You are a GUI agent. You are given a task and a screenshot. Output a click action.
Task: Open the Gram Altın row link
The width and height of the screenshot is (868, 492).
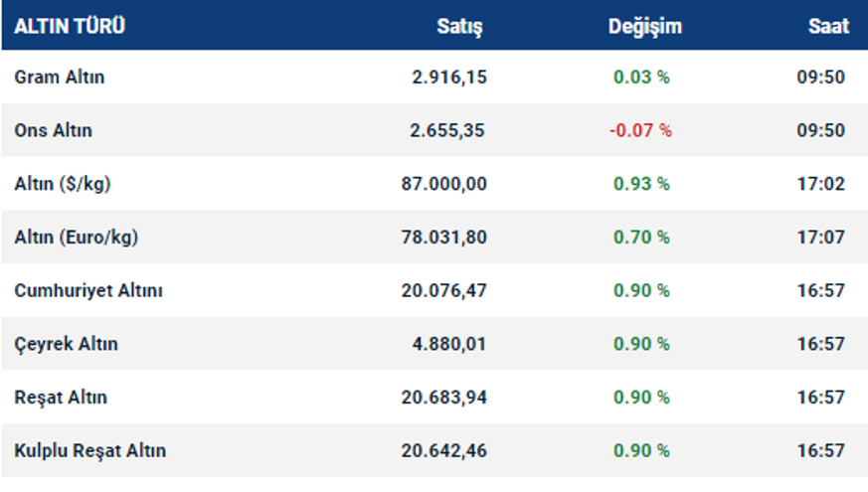(60, 77)
